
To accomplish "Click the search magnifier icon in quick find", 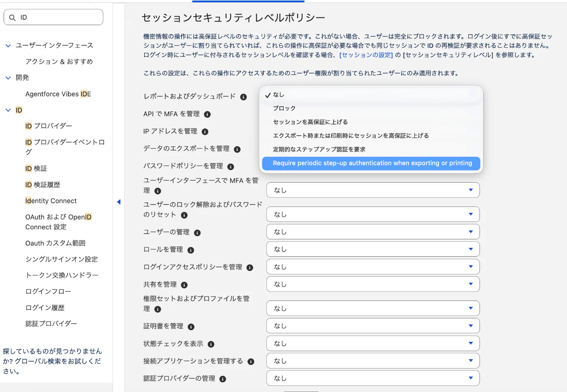I will pyautogui.click(x=13, y=17).
